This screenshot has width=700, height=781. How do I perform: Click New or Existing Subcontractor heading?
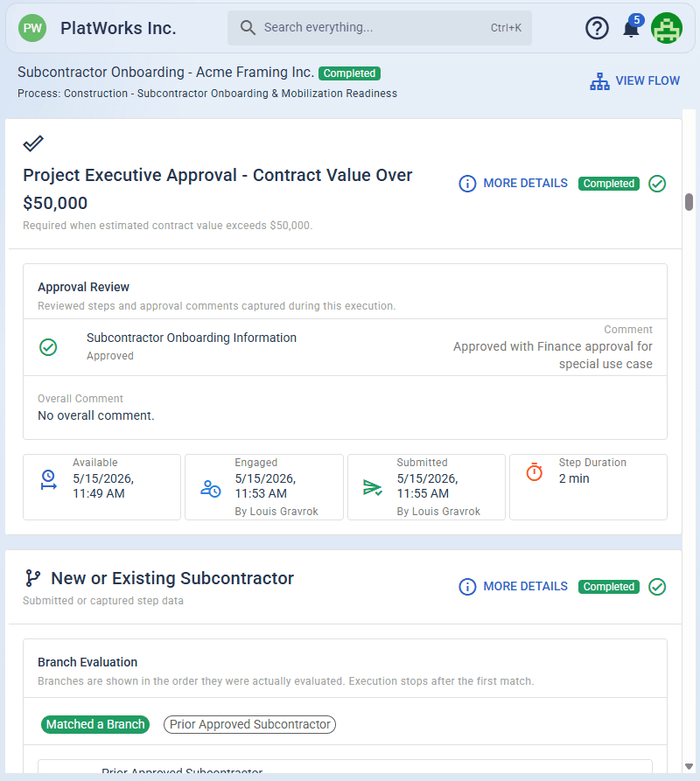[172, 578]
